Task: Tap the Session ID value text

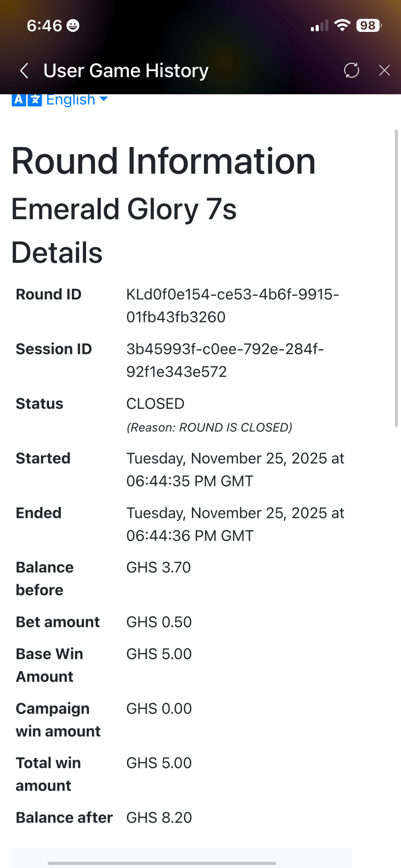Action: pos(225,360)
